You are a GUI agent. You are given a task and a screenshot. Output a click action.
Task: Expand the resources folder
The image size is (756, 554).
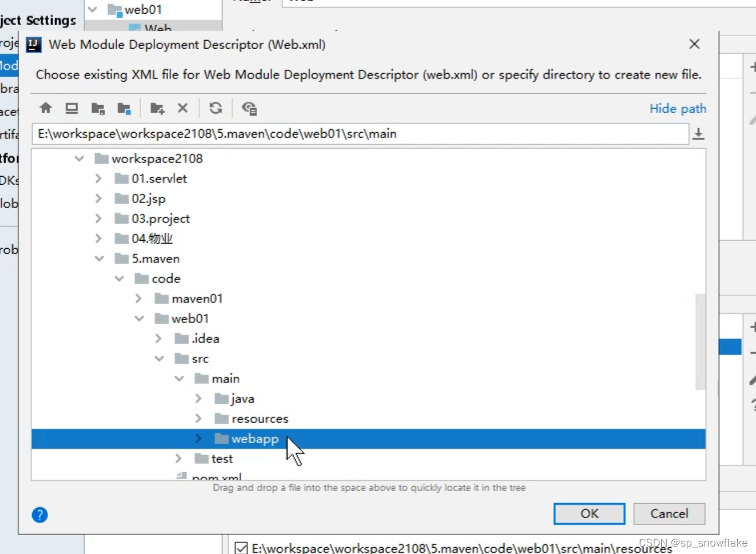point(199,419)
